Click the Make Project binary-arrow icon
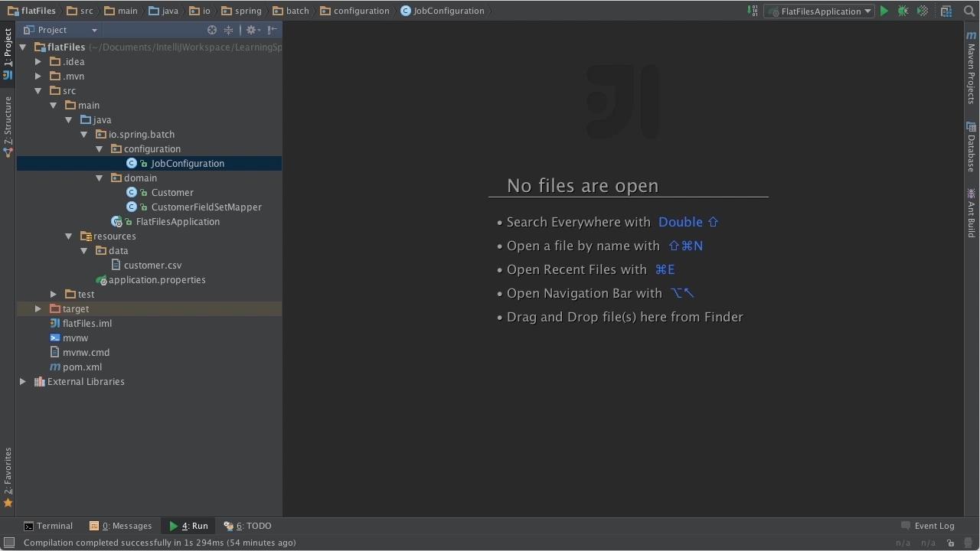Viewport: 980px width, 551px height. coord(753,11)
